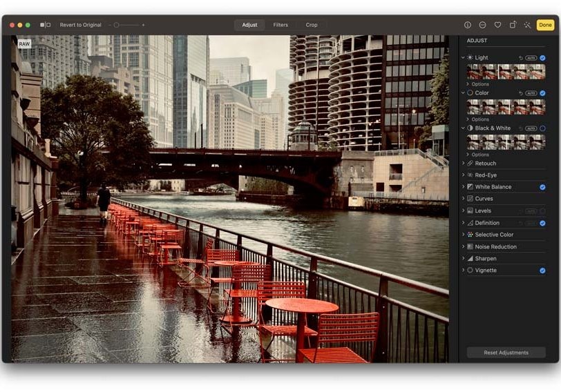Click the zoom slider in the toolbar

coord(126,25)
